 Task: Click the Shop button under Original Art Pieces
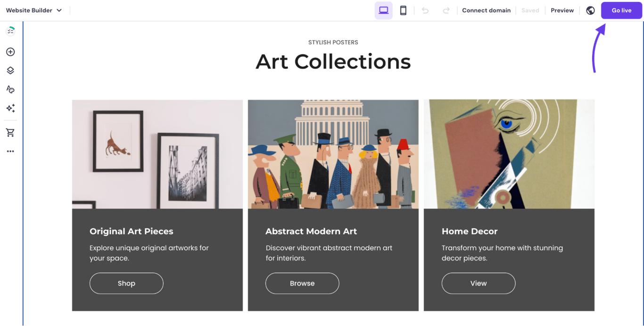pos(126,283)
